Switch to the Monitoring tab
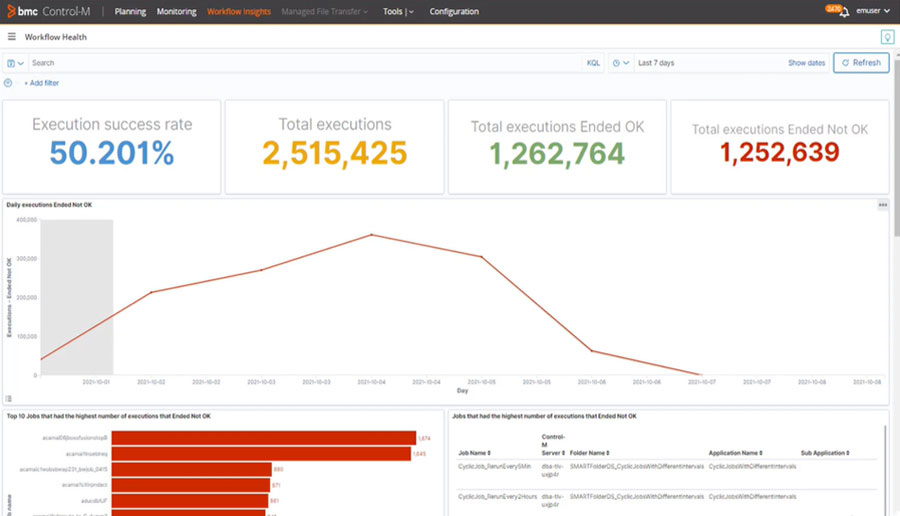Image resolution: width=900 pixels, height=516 pixels. pos(176,12)
